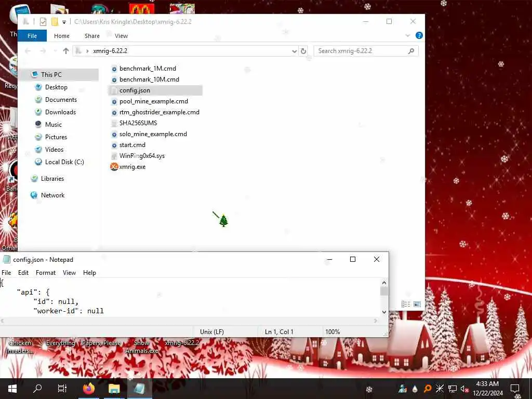
Task: Click Notepad vertical scrollbar down arrow
Action: click(x=384, y=312)
